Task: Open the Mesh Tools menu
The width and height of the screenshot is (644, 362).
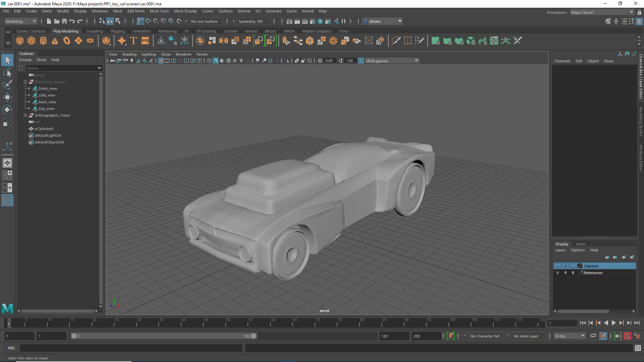Action: [159, 11]
